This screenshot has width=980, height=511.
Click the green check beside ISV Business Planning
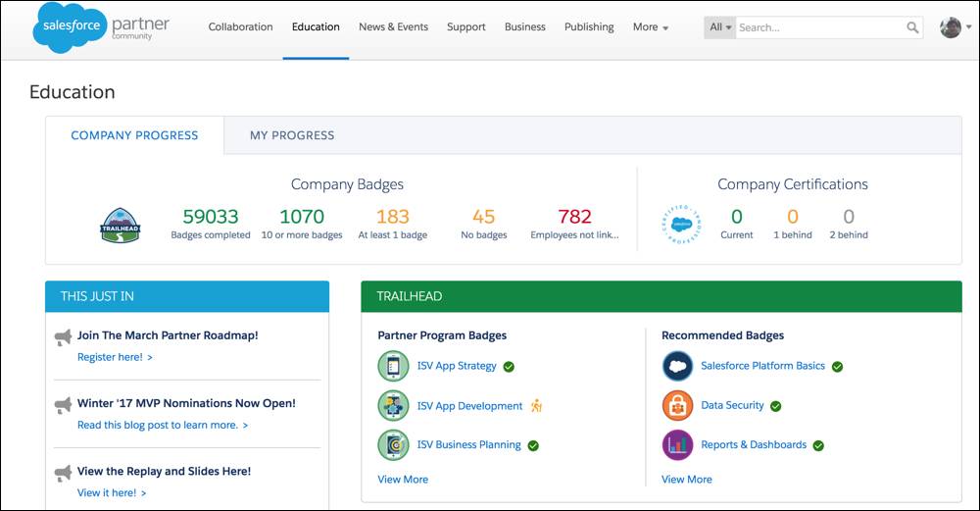(x=533, y=445)
